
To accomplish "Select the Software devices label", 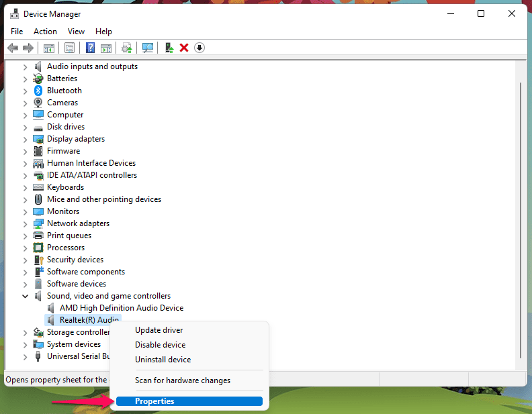I will (x=77, y=284).
